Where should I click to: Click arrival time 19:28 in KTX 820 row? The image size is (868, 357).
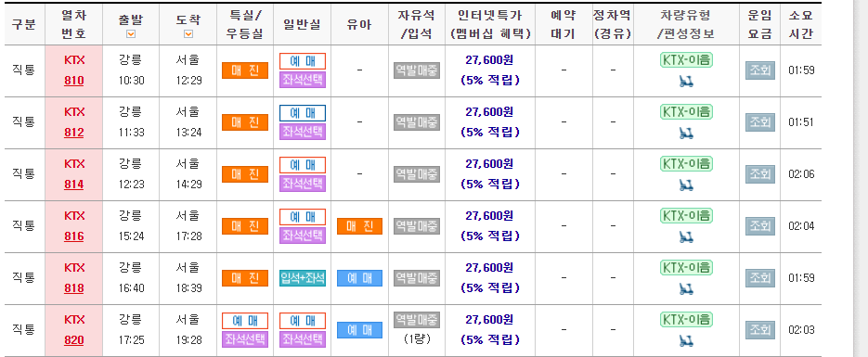(188, 340)
